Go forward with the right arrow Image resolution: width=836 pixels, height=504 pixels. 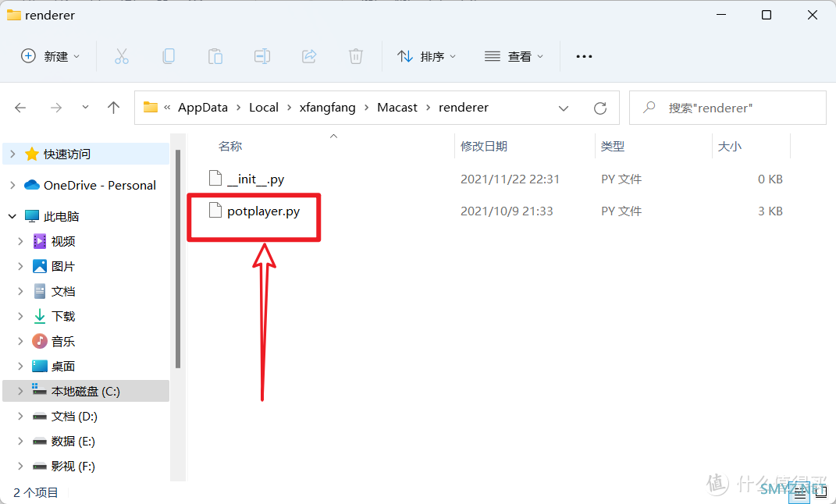[56, 108]
